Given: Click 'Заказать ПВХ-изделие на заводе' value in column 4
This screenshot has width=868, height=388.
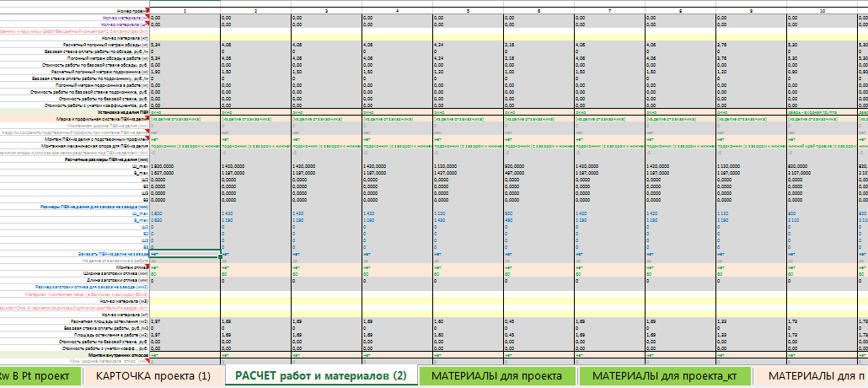Looking at the screenshot, I should click(x=398, y=254).
